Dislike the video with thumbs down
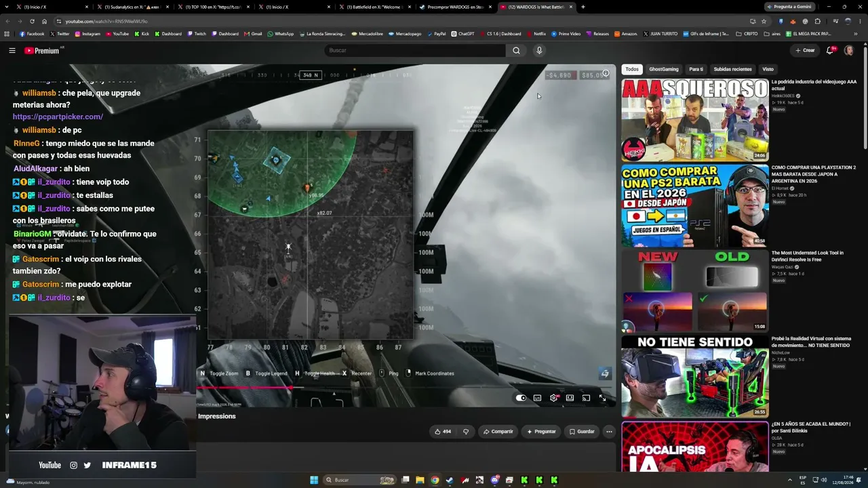This screenshot has height=488, width=868. pyautogui.click(x=466, y=431)
